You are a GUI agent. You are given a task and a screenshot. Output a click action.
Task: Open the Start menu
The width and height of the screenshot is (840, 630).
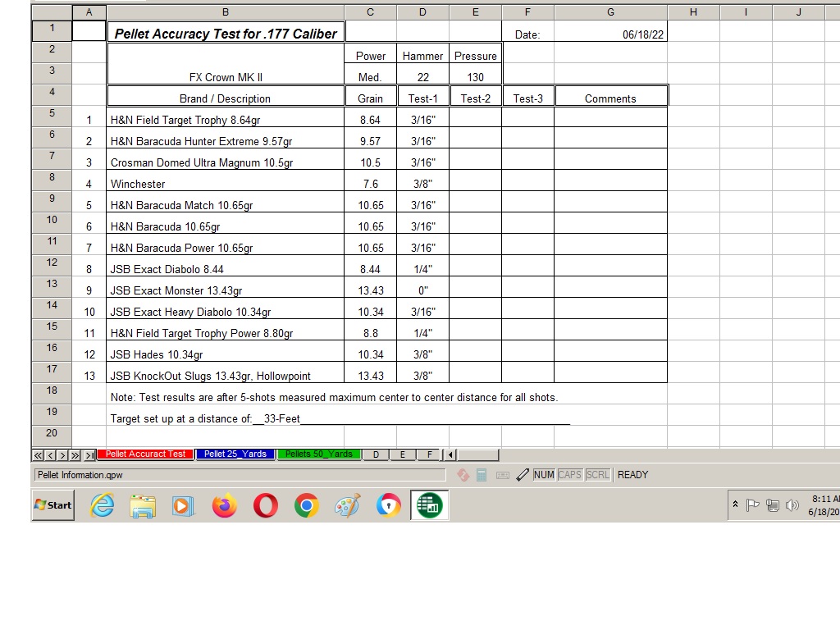[x=53, y=505]
